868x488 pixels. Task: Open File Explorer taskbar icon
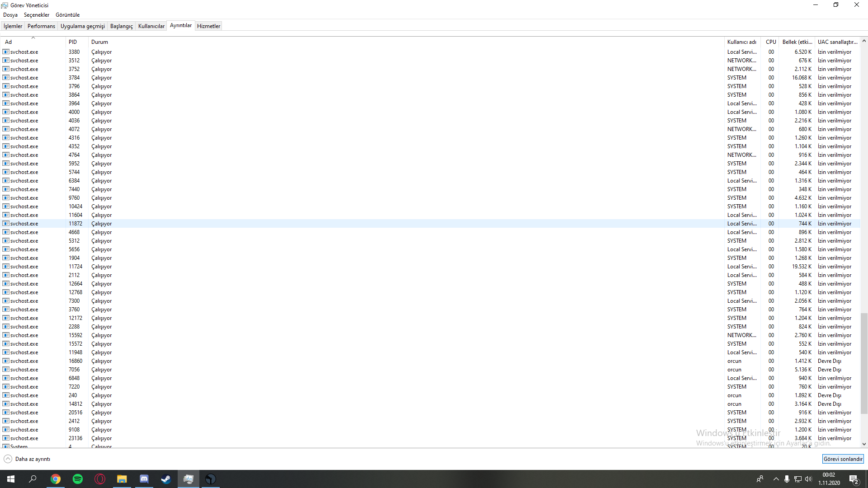(122, 479)
